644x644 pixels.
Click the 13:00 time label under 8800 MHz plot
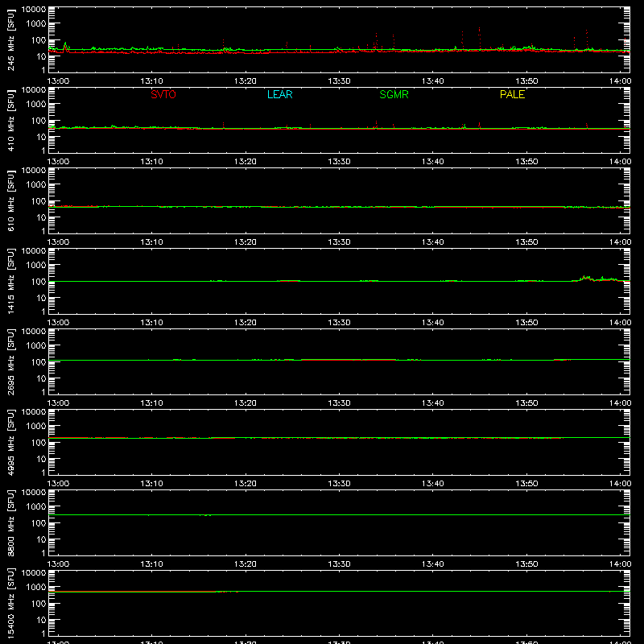[58, 564]
